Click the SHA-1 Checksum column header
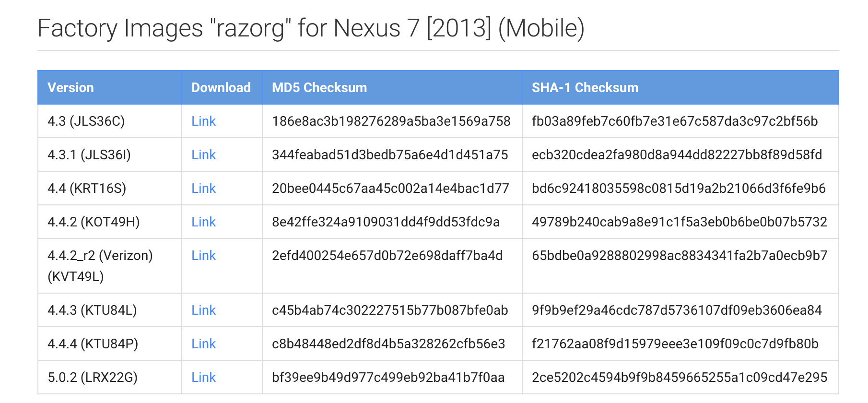Viewport: 868px width, 403px height. pyautogui.click(x=585, y=88)
